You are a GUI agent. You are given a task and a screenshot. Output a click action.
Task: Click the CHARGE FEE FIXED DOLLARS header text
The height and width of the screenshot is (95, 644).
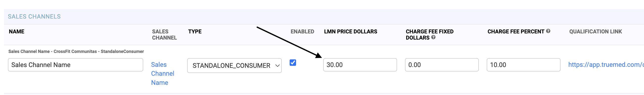(x=429, y=35)
